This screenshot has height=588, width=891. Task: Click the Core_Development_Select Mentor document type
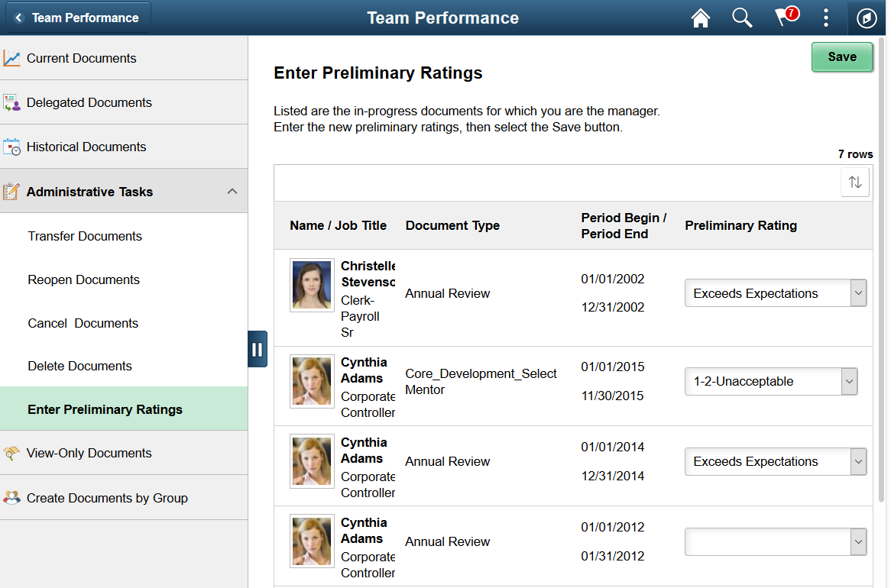481,381
